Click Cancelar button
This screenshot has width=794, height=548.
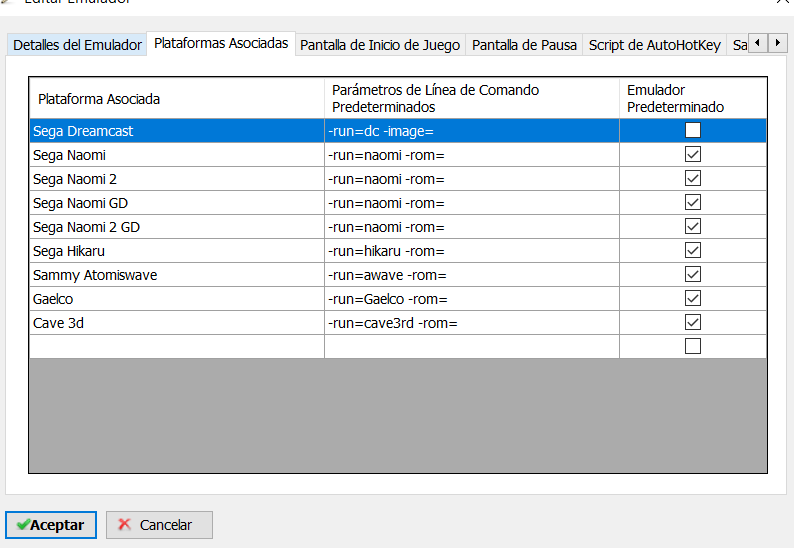(159, 525)
